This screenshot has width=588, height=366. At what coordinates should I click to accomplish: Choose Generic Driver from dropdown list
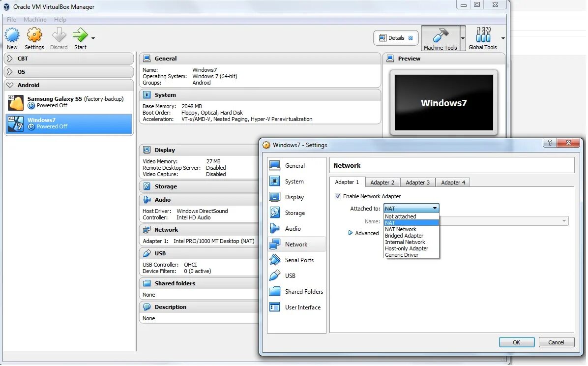tap(412, 255)
